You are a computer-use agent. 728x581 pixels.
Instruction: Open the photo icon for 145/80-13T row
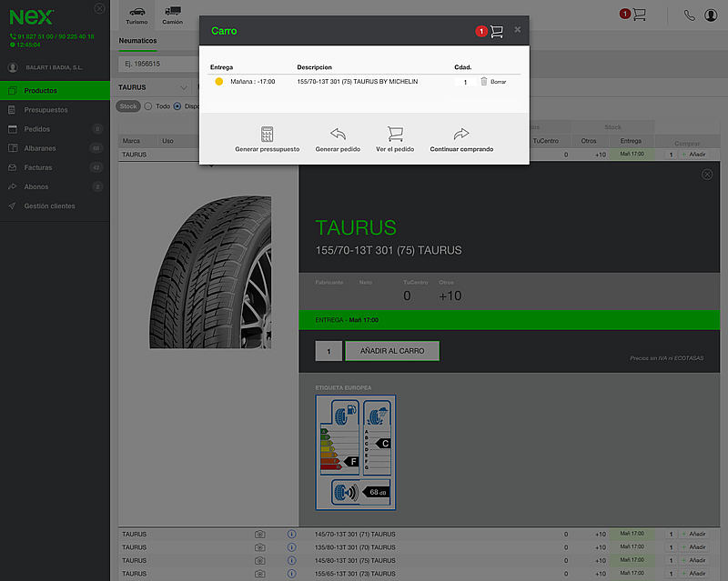[x=260, y=561]
